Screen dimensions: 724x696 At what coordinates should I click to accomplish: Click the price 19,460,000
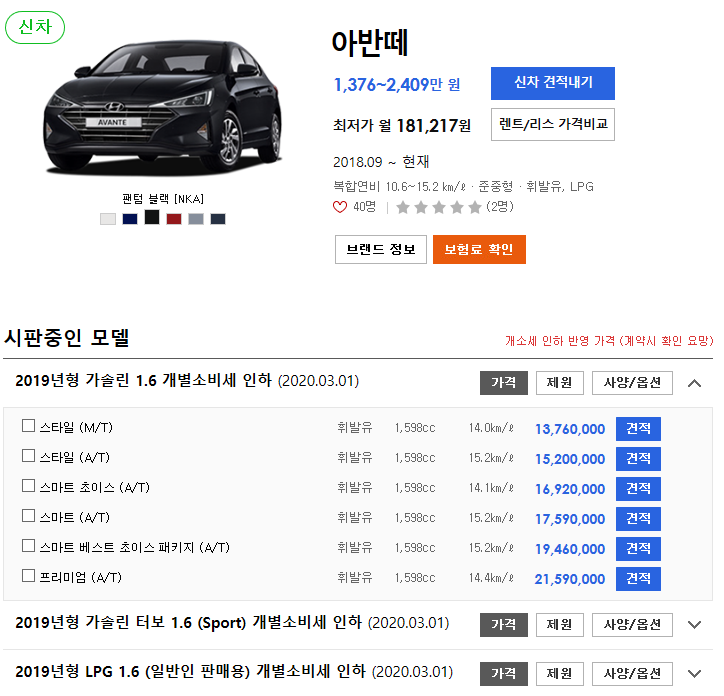coord(570,549)
